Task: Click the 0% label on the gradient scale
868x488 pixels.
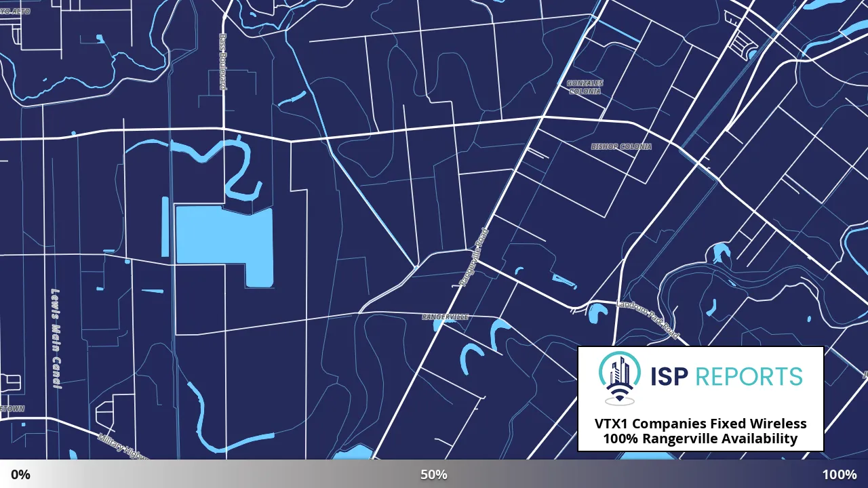Action: (x=20, y=474)
